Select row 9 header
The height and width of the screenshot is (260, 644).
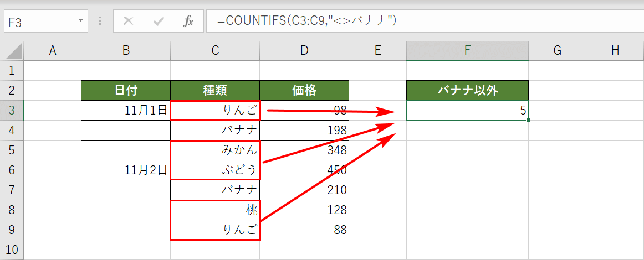(12, 230)
